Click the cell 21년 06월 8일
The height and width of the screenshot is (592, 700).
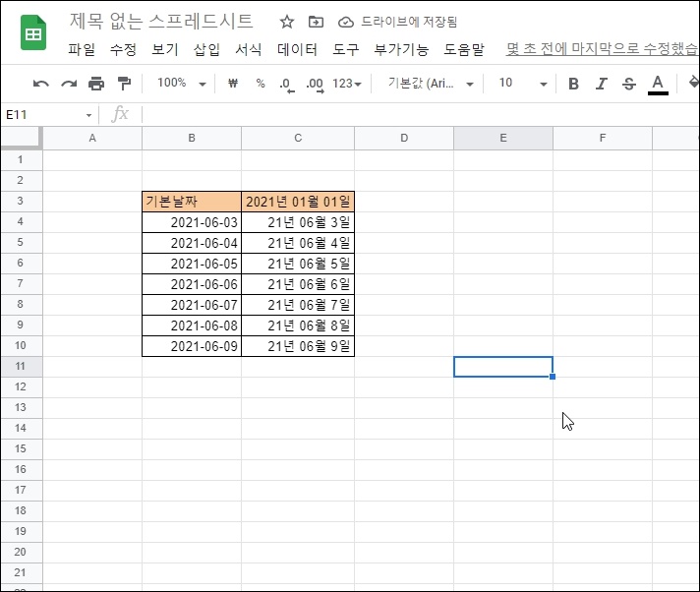tap(298, 326)
